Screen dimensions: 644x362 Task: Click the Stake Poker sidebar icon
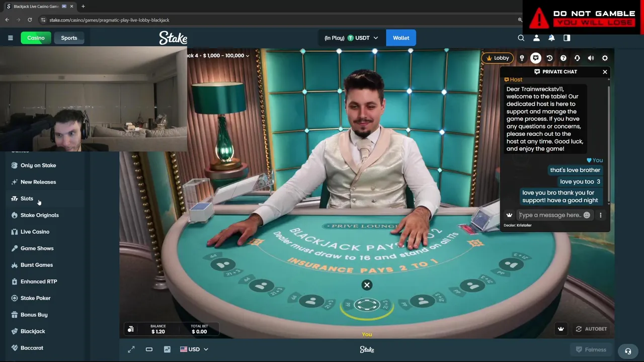pos(14,298)
